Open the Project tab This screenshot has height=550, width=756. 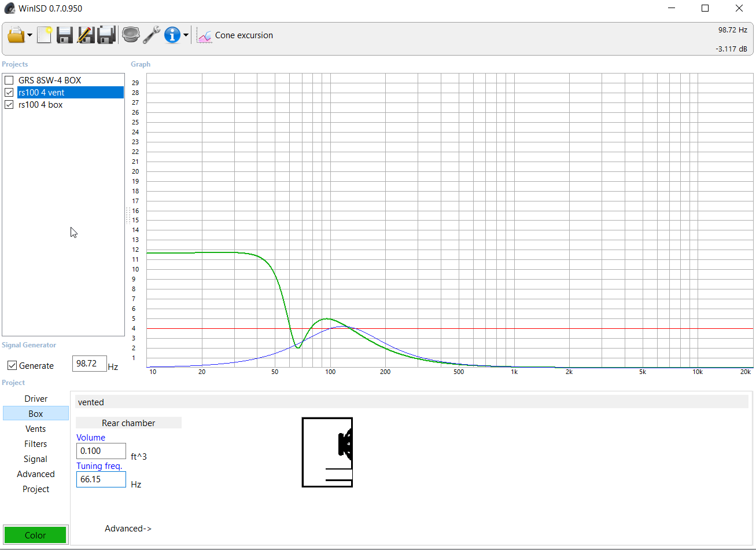(36, 489)
